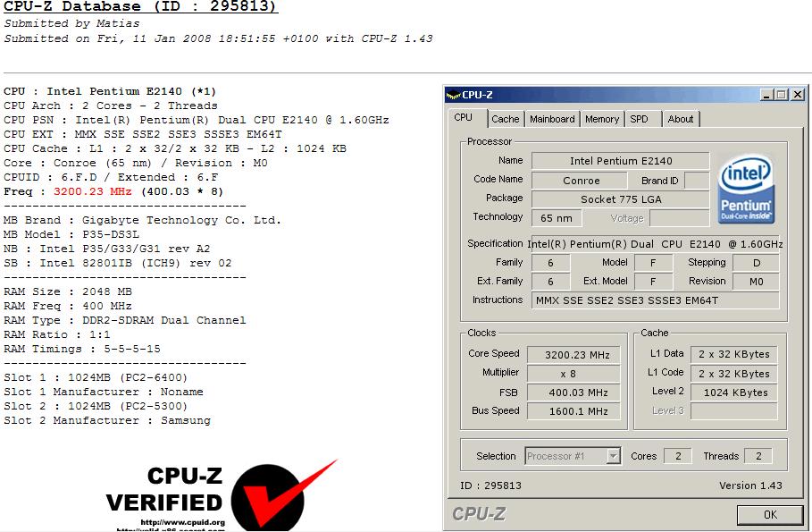This screenshot has height=532, width=812.
Task: Click the 'RAM Size : 2048 MB' line
Action: [67, 291]
